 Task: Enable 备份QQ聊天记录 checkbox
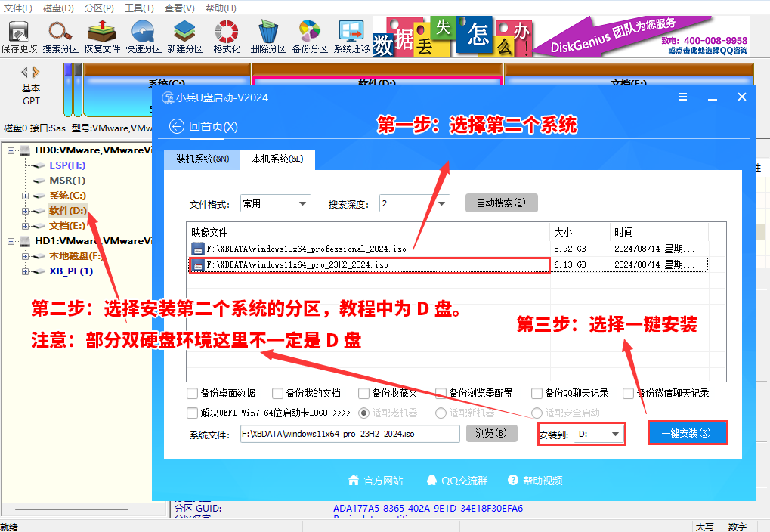537,394
